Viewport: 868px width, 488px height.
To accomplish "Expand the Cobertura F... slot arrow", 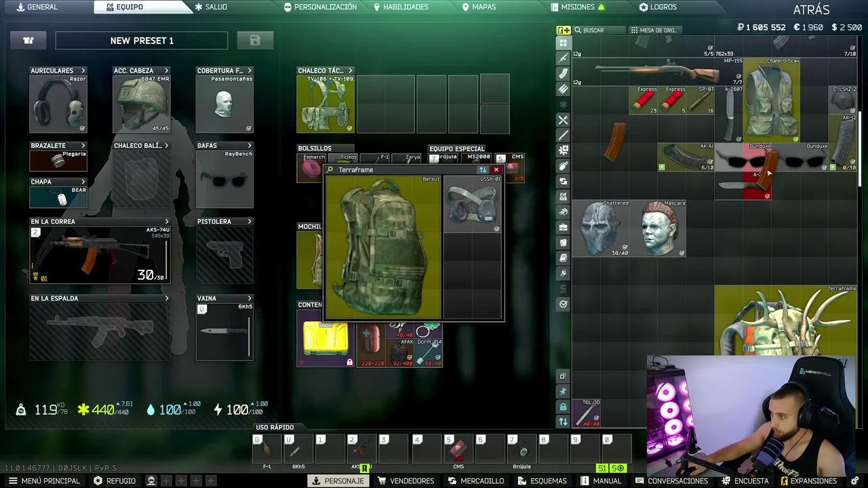I will tap(250, 70).
